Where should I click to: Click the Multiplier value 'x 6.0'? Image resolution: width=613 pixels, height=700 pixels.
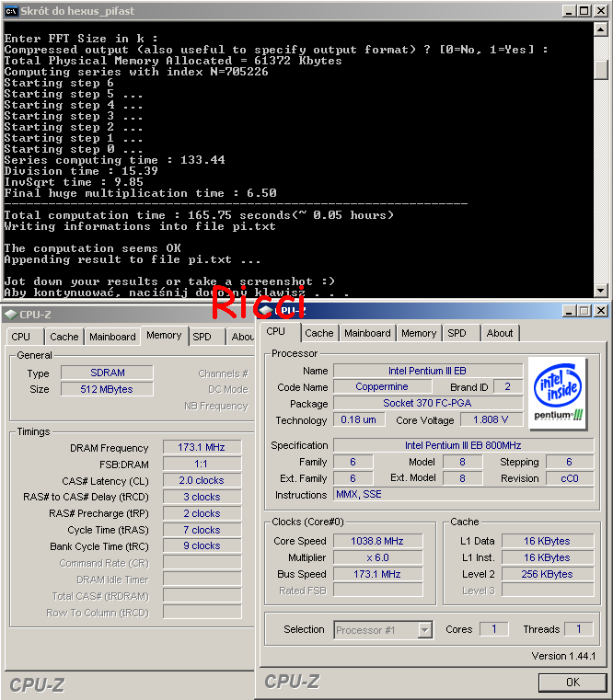pyautogui.click(x=377, y=557)
